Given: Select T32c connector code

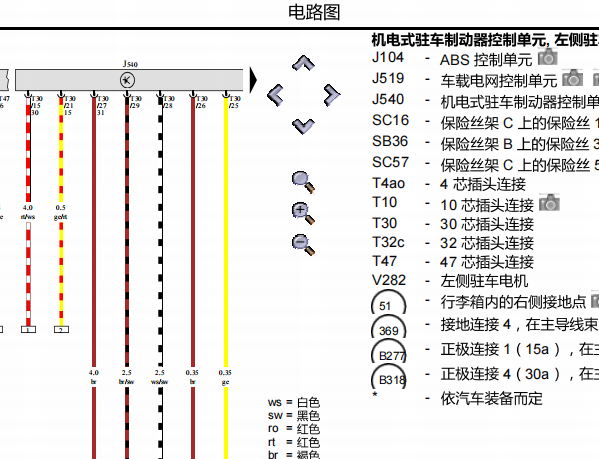Looking at the screenshot, I should click(388, 242).
